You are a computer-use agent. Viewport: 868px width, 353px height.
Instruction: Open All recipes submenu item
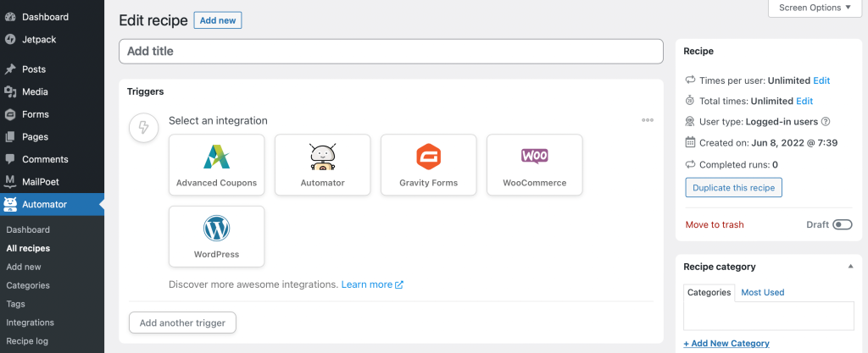(28, 249)
